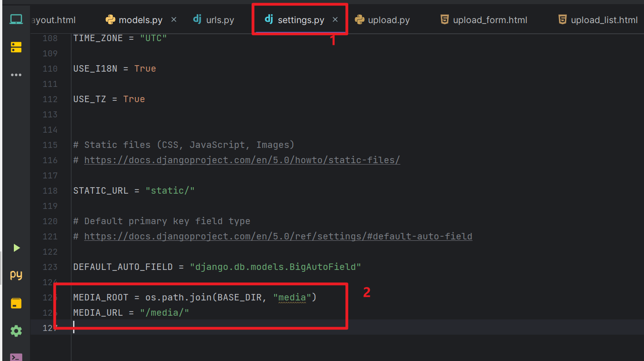Click HTML5 icon on upload_form.html tab
Image resolution: width=644 pixels, height=361 pixels.
[444, 19]
